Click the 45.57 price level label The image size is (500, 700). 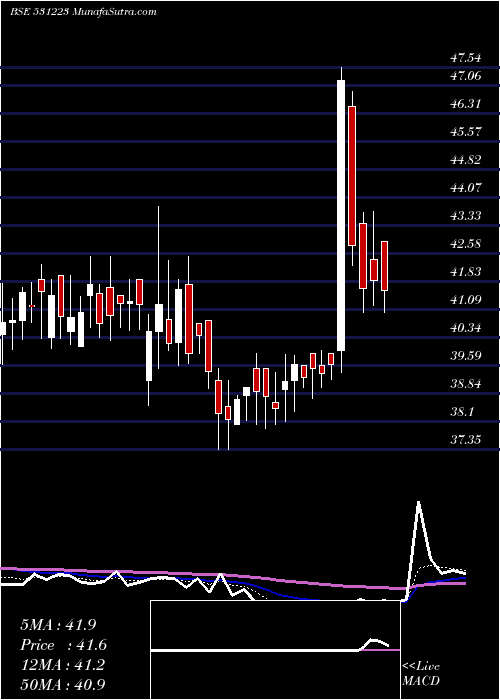466,132
